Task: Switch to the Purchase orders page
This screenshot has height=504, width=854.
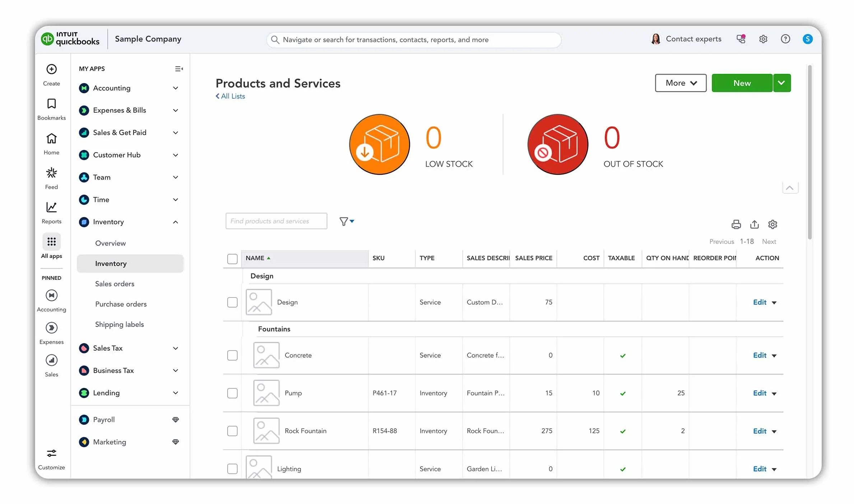Action: pos(121,304)
